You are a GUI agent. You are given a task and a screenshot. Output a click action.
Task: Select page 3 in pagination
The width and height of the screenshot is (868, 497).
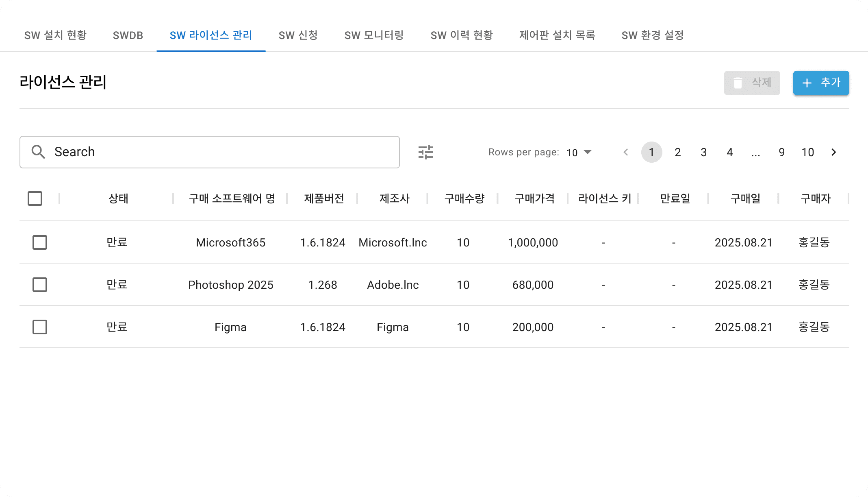pyautogui.click(x=703, y=152)
